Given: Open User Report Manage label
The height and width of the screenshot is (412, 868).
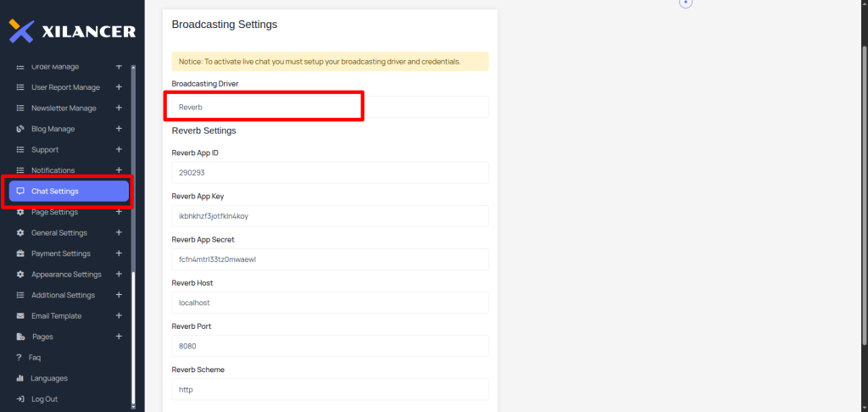Looking at the screenshot, I should 66,87.
